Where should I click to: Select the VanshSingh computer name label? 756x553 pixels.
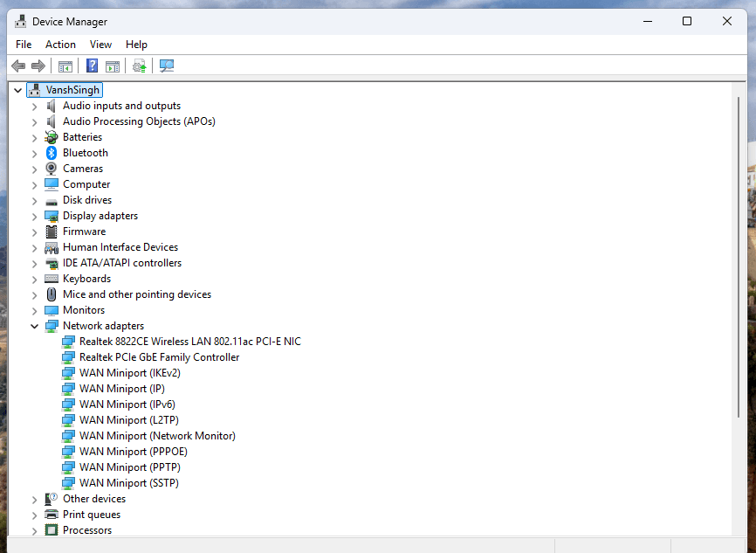pyautogui.click(x=72, y=90)
